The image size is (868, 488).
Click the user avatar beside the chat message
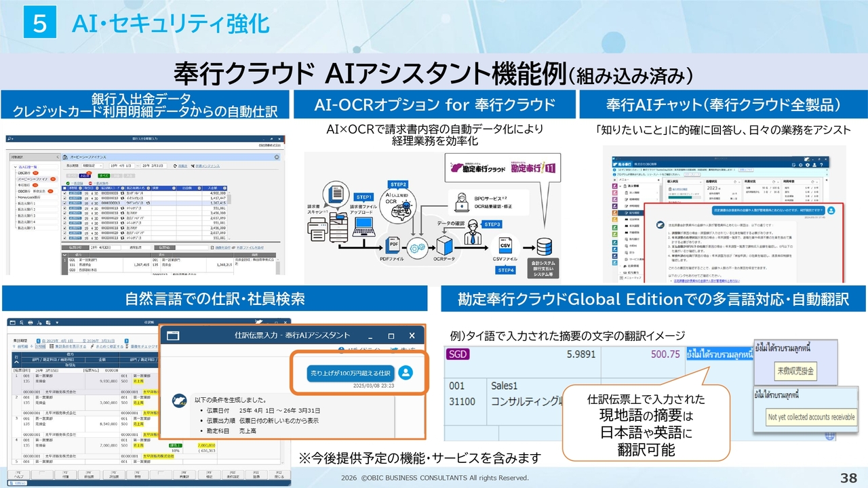pyautogui.click(x=406, y=372)
